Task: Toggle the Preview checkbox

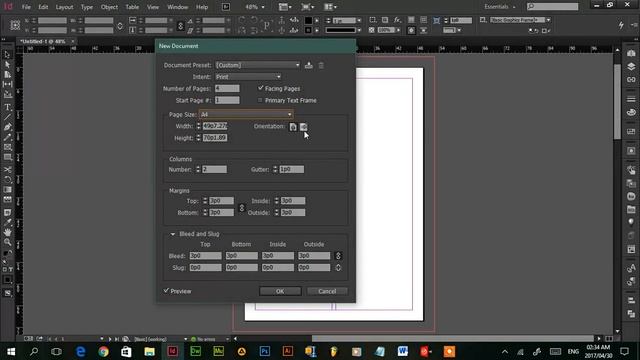Action: point(166,291)
